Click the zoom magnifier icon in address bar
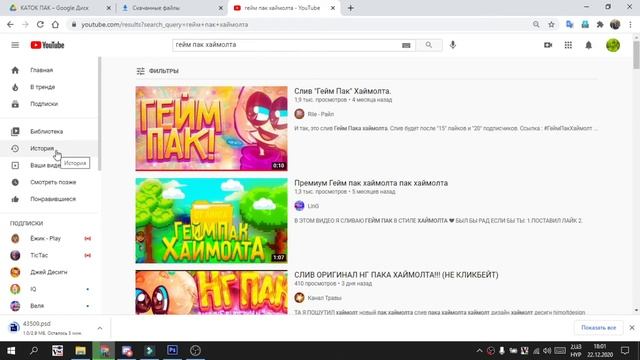Viewport: 640px width, 360px height. 536,24
